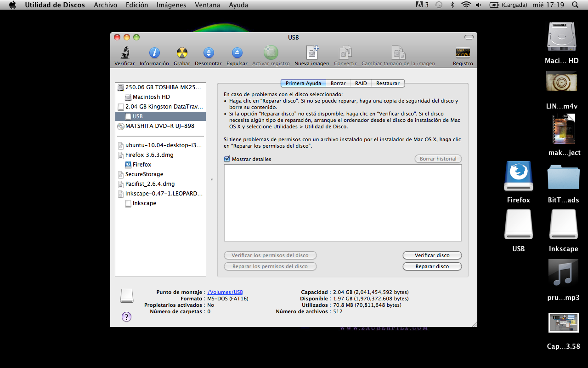This screenshot has width=588, height=368.
Task: Click the Expulsar eject icon
Action: click(237, 53)
